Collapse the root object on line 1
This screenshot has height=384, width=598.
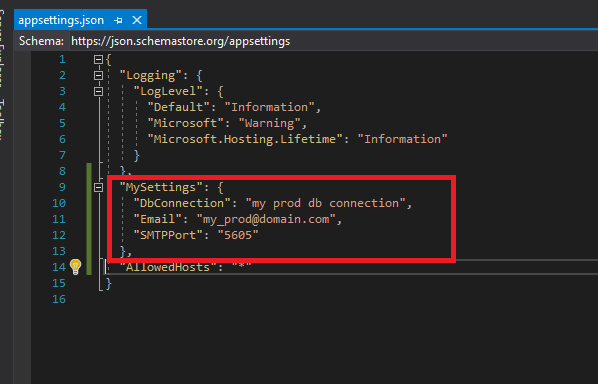pyautogui.click(x=98, y=59)
